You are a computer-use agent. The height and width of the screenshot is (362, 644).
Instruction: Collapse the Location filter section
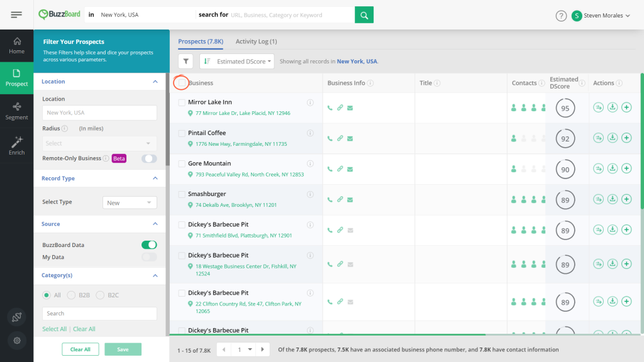(x=155, y=82)
